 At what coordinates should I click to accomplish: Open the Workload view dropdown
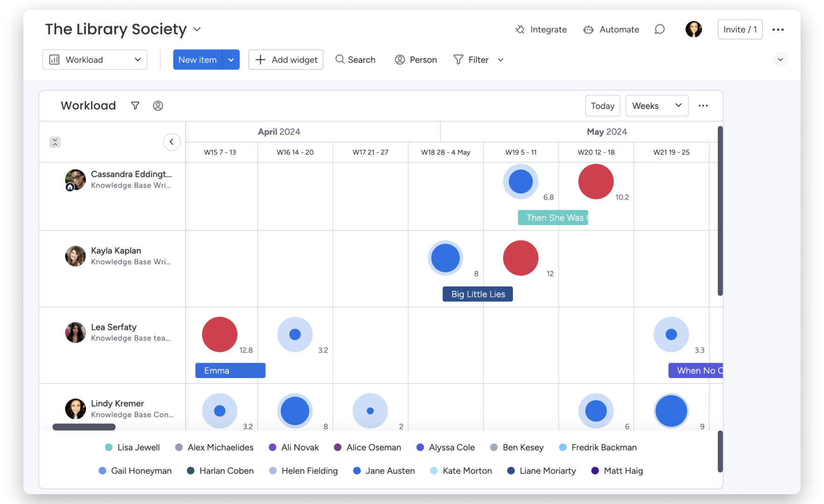pos(95,60)
